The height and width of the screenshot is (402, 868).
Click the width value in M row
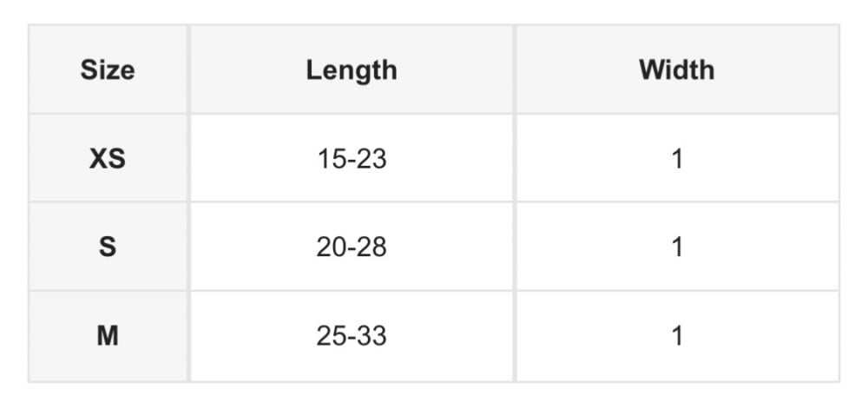click(677, 336)
